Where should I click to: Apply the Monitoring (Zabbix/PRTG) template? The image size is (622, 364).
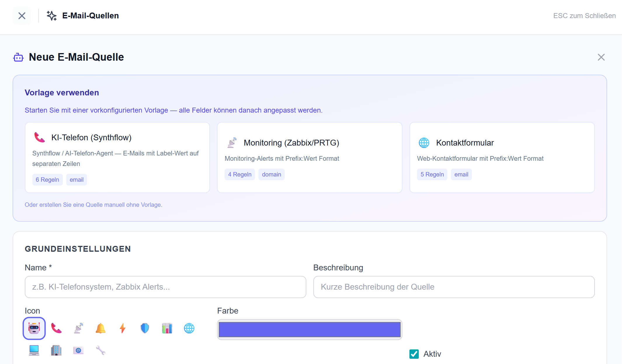[x=310, y=157]
